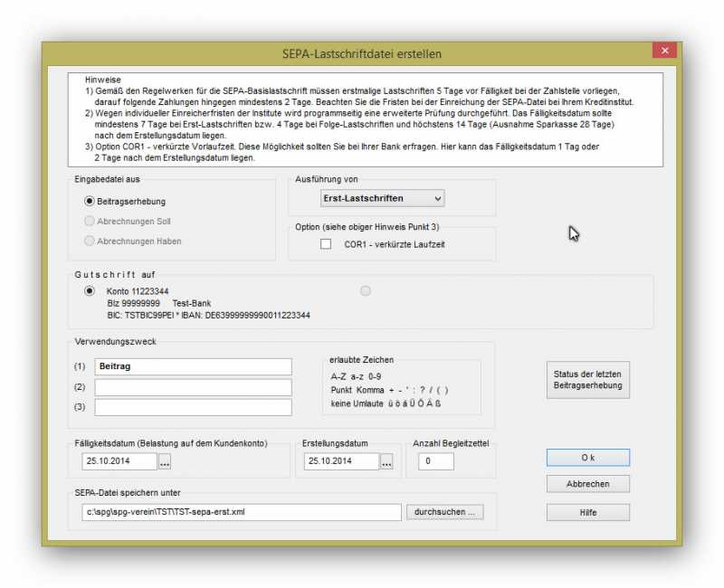Click Verwendungszweck field one containing Beitrag
This screenshot has height=588, width=724.
[193, 366]
